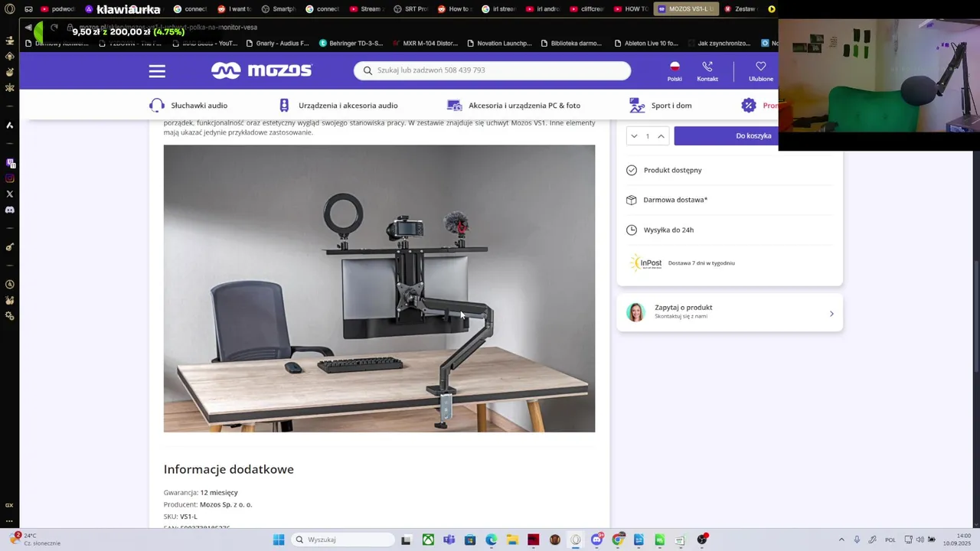
Task: Open Urządzenia i akcesoria audio category
Action: [x=338, y=105]
